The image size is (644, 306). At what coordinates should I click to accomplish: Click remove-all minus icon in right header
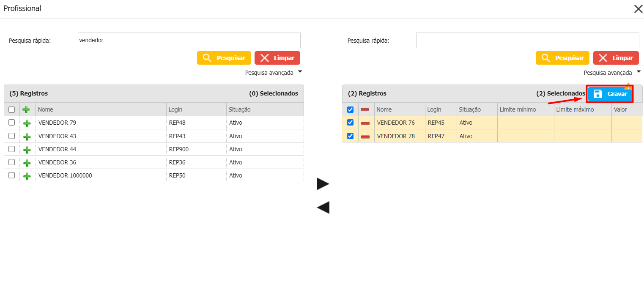(x=365, y=109)
